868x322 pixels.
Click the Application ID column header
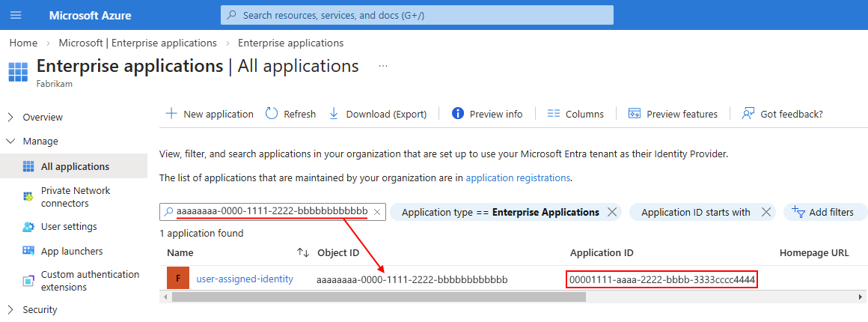click(602, 252)
